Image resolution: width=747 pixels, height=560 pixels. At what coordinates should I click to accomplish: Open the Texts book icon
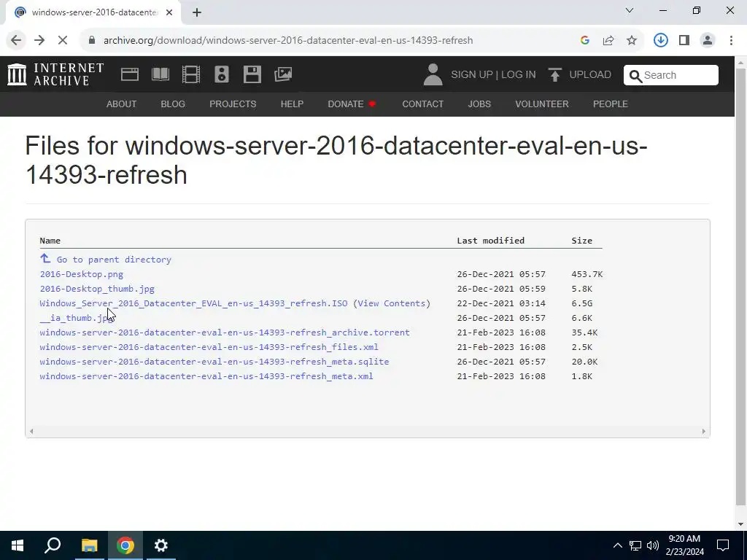coord(160,74)
